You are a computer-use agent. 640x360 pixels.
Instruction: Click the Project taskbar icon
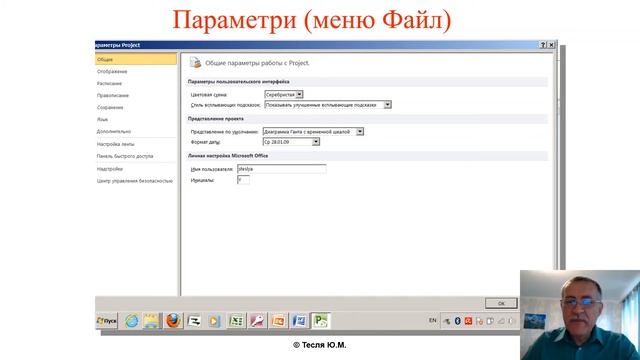click(320, 321)
